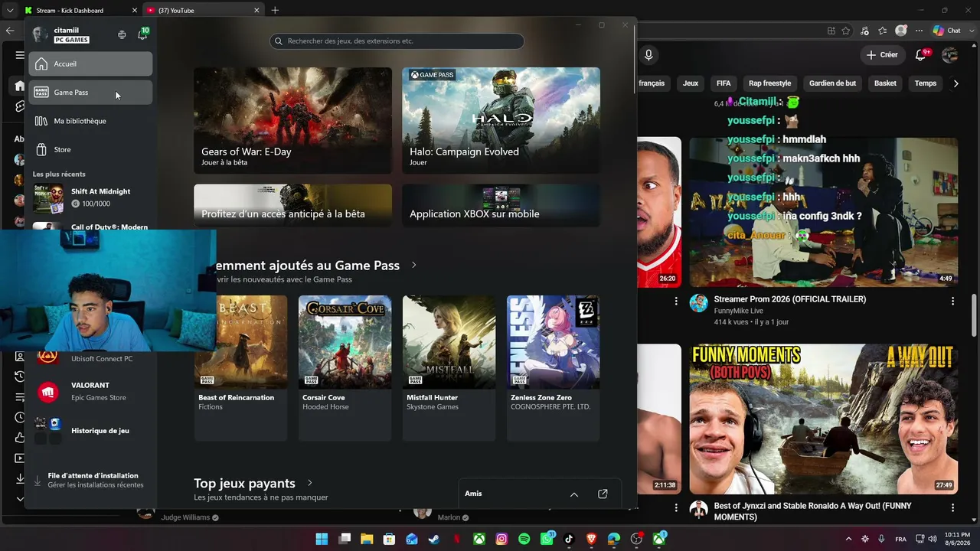Open the browser extensions/apps icon in address bar

tap(831, 31)
